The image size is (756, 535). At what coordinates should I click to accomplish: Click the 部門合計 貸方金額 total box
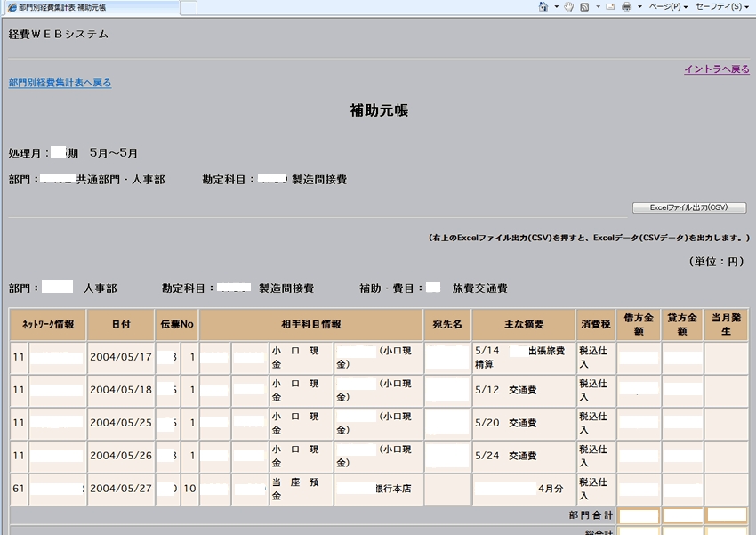coord(682,515)
